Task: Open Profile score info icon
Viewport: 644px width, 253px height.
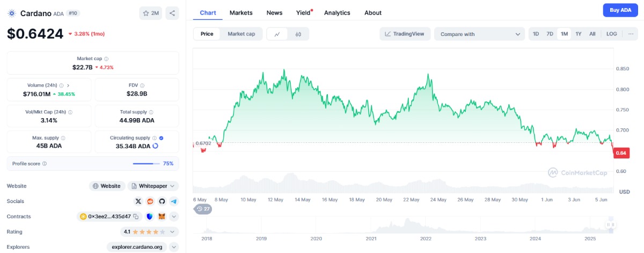Action: coord(45,163)
